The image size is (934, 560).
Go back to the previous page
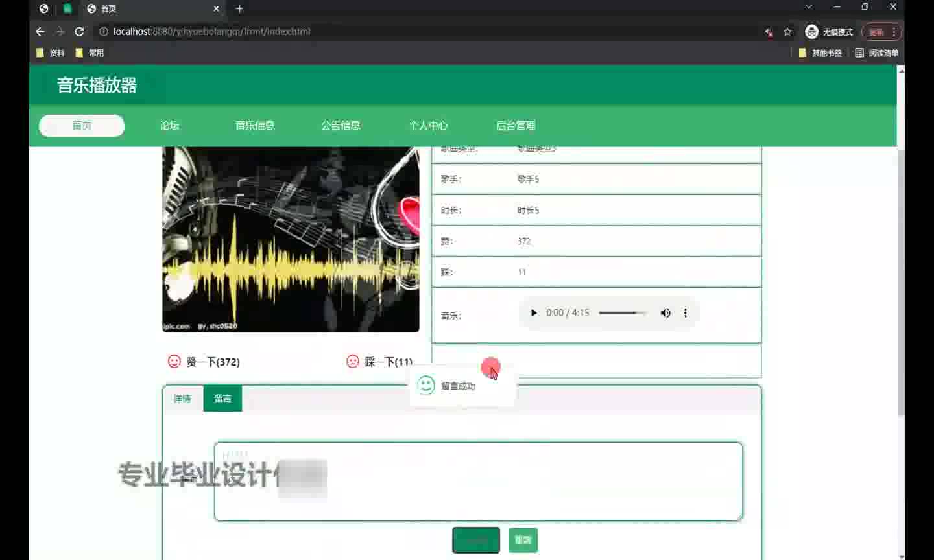tap(40, 32)
